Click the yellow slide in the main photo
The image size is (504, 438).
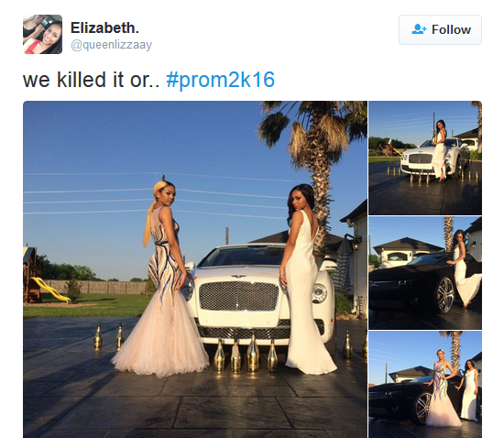[x=50, y=290]
